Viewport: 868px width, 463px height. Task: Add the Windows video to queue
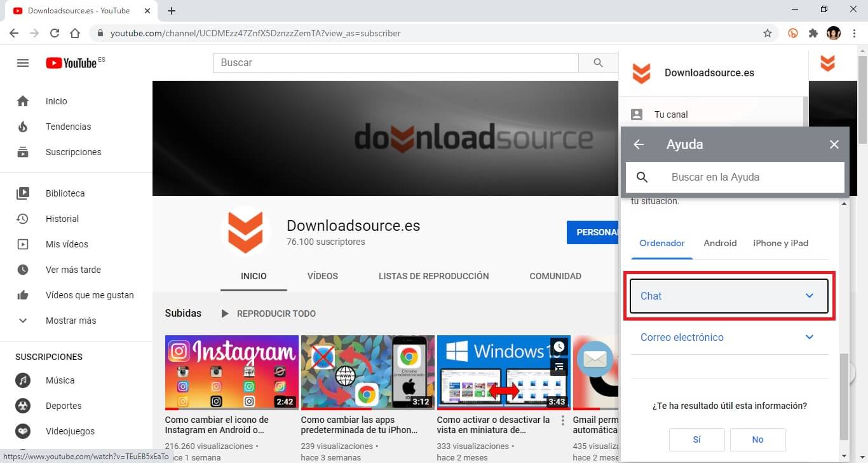click(559, 366)
